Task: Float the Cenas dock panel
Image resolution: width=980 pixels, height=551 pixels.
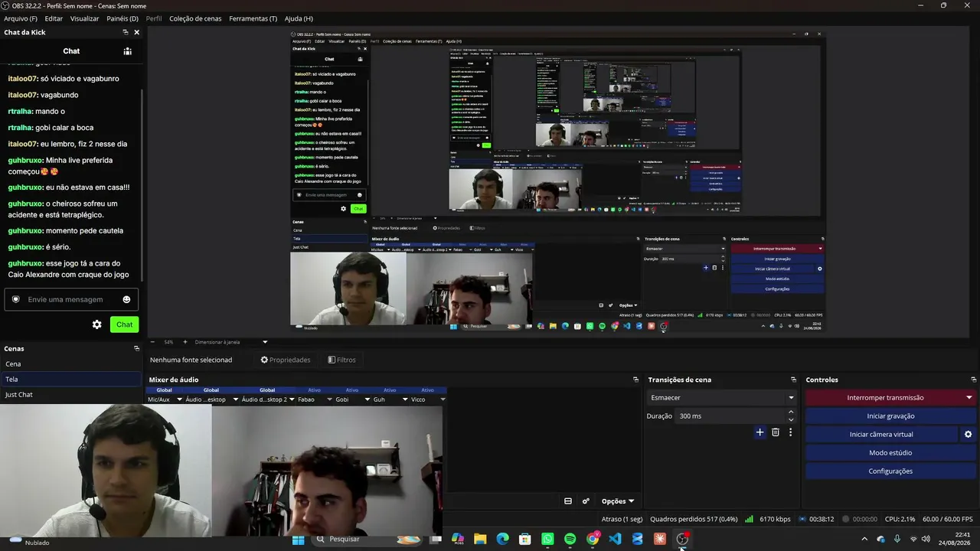Action: click(136, 348)
